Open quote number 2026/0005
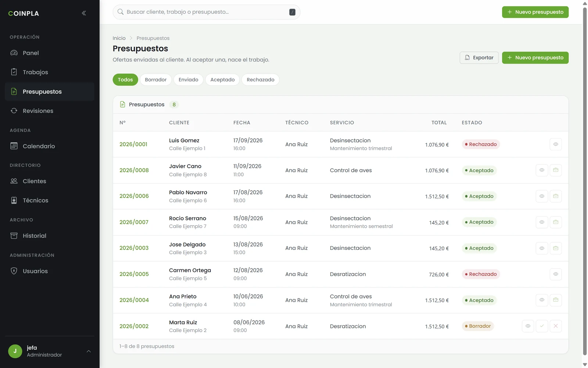This screenshot has width=588, height=368. (x=134, y=274)
